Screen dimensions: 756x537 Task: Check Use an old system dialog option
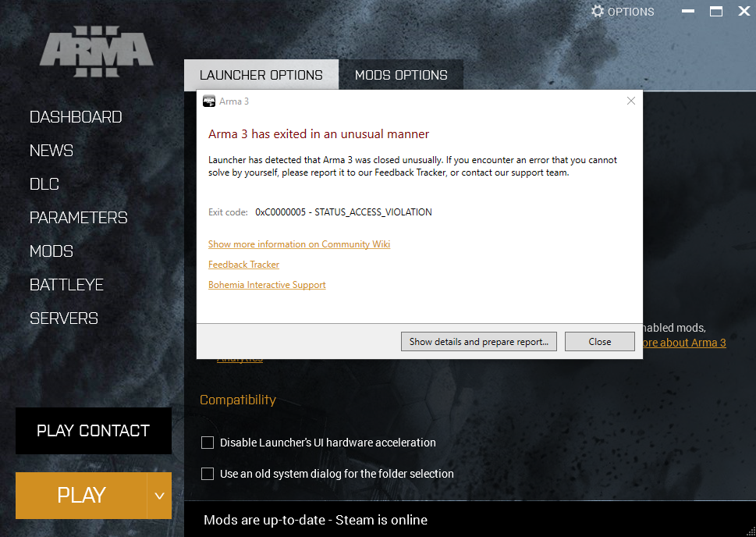click(208, 474)
